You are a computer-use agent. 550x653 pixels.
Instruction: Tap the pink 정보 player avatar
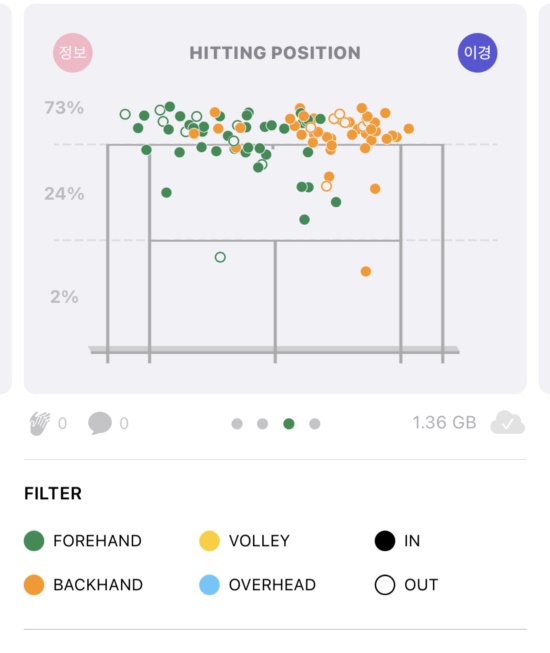[x=73, y=53]
